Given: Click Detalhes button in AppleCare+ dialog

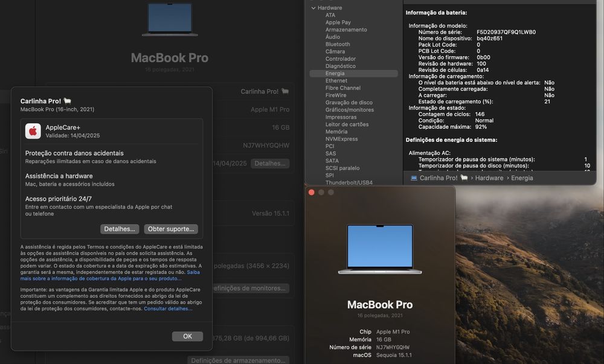Looking at the screenshot, I should click(120, 229).
